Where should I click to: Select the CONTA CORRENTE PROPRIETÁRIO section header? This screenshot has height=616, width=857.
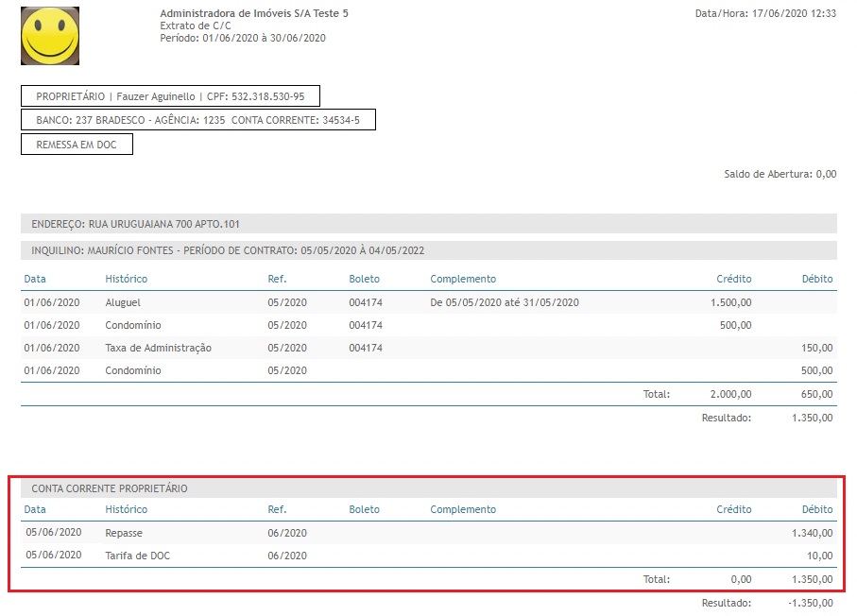coord(110,488)
